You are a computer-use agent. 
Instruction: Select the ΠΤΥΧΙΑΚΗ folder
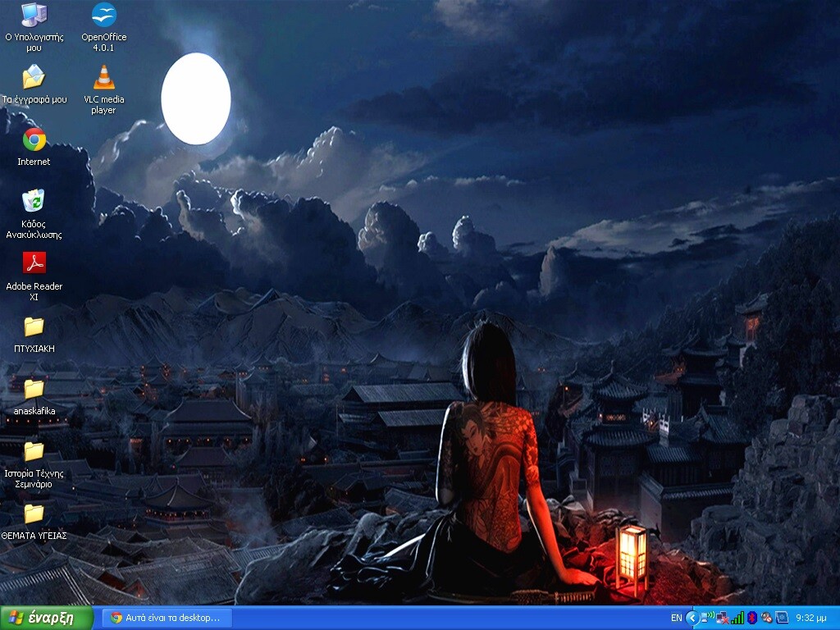point(34,335)
